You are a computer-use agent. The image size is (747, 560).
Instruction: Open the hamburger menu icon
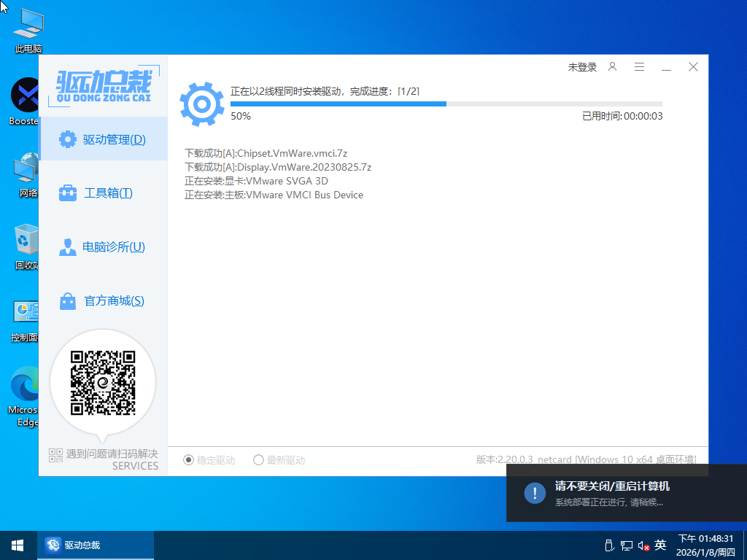click(x=639, y=67)
